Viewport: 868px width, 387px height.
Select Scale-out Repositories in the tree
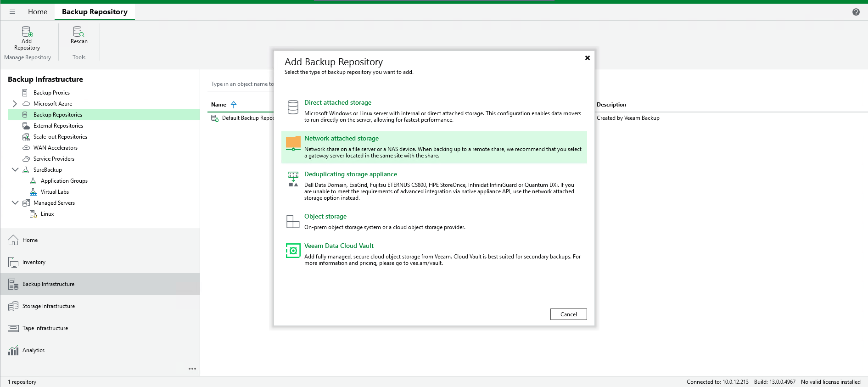[60, 137]
